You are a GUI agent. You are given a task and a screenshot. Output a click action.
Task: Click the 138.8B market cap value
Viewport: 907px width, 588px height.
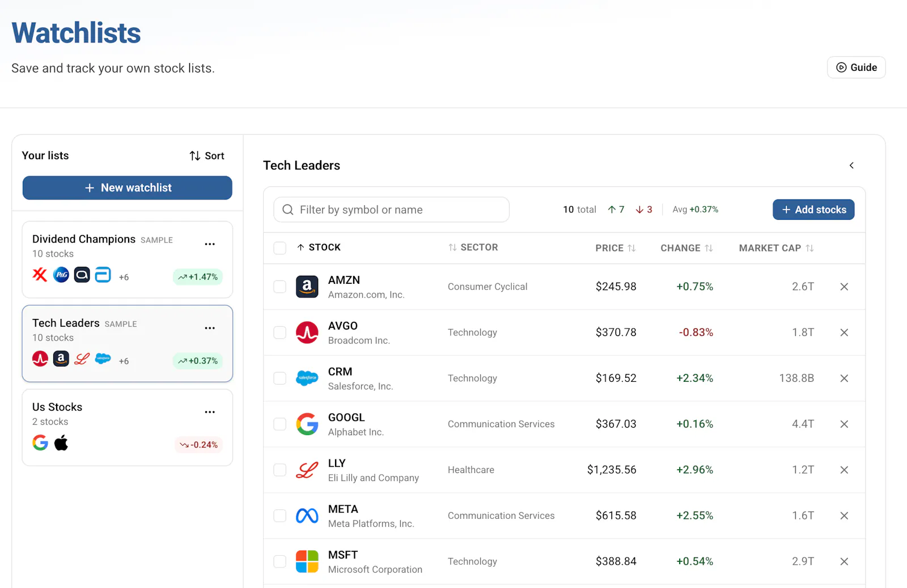click(796, 378)
